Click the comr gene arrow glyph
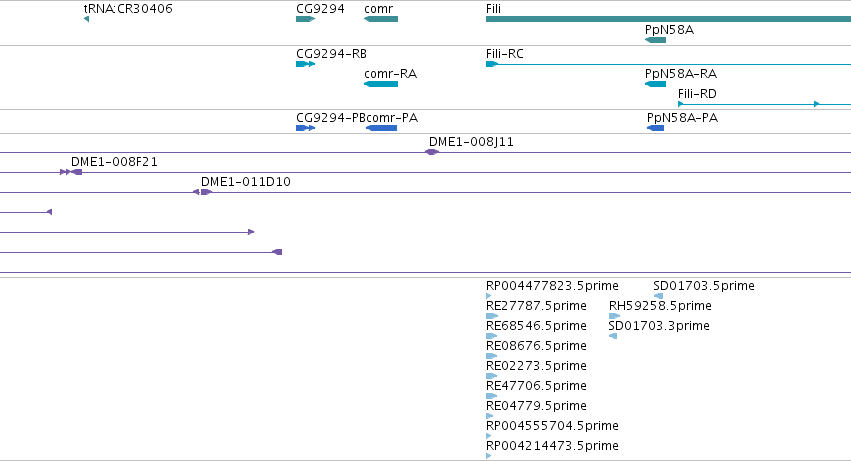851x461 pixels. (x=381, y=19)
